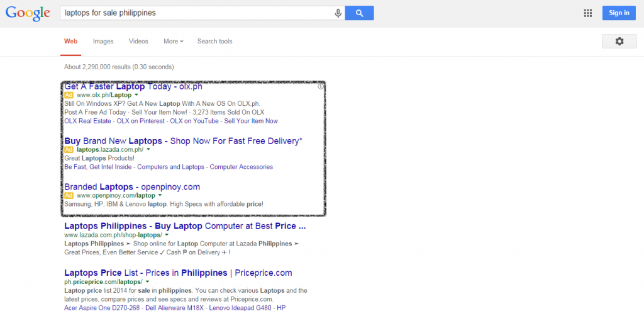Image resolution: width=644 pixels, height=311 pixels.
Task: Click the ph.priceprice.com/laptops URL text
Action: tap(104, 282)
